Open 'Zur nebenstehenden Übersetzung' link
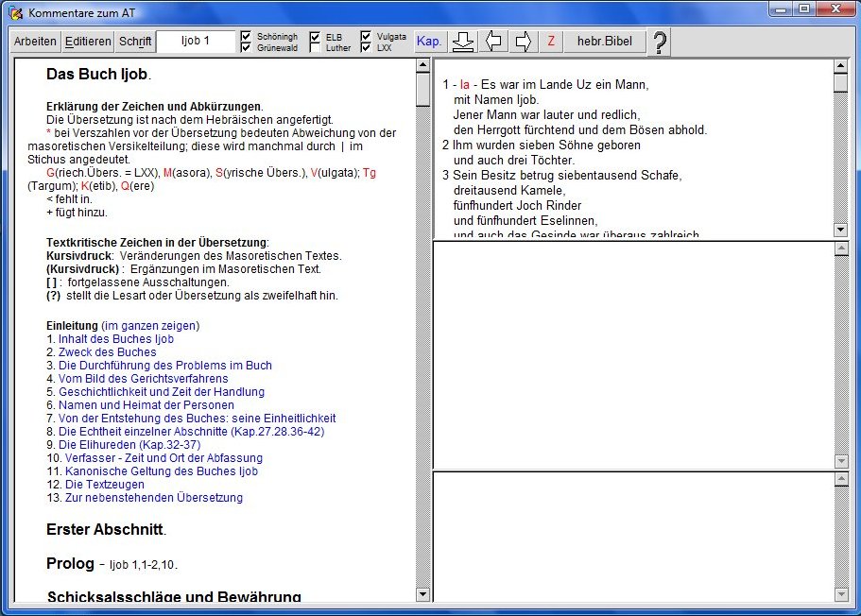Image resolution: width=861 pixels, height=616 pixels. (x=154, y=497)
